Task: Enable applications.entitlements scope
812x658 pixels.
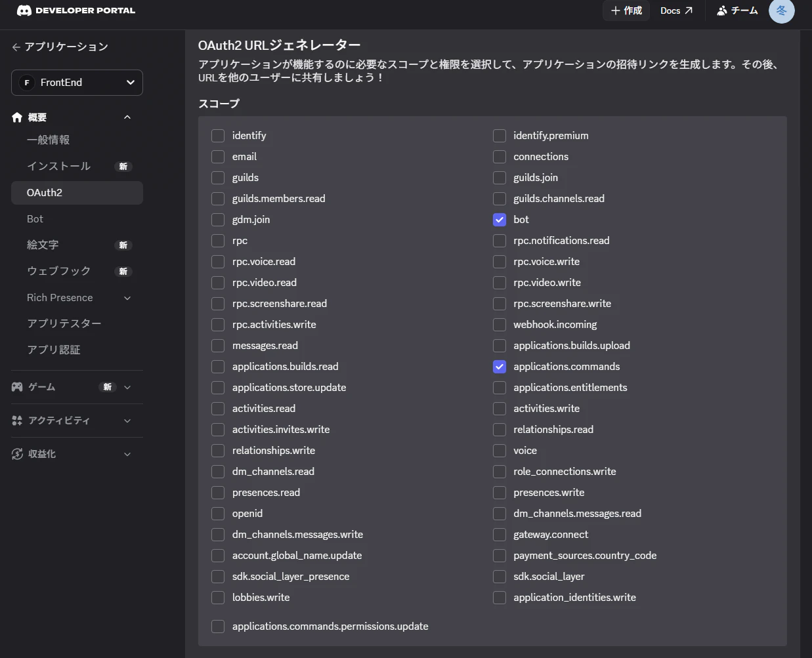Action: pyautogui.click(x=500, y=388)
